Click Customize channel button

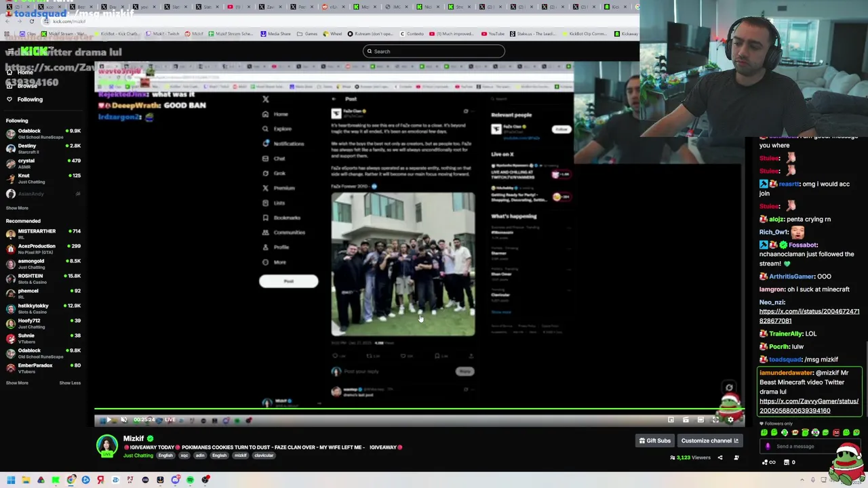(x=709, y=441)
